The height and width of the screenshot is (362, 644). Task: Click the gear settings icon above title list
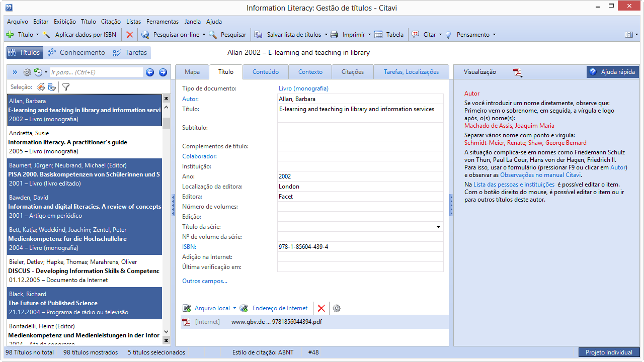pyautogui.click(x=27, y=72)
